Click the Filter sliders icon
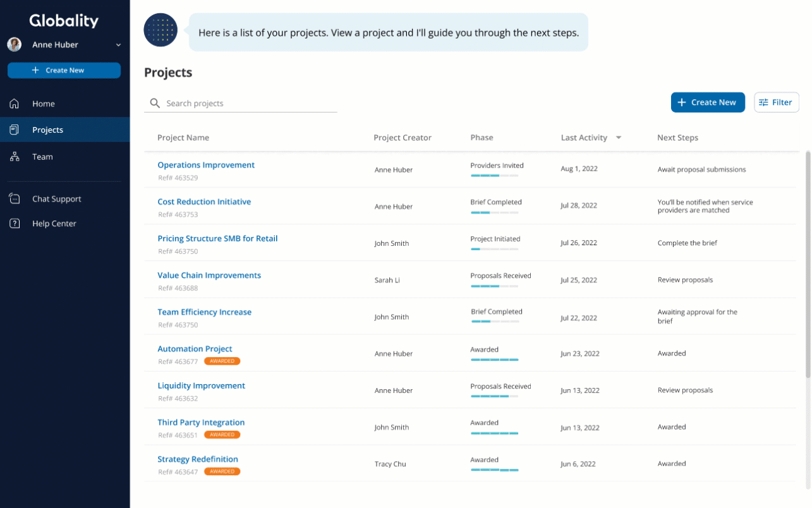Screen dimensions: 812x508 765,102
